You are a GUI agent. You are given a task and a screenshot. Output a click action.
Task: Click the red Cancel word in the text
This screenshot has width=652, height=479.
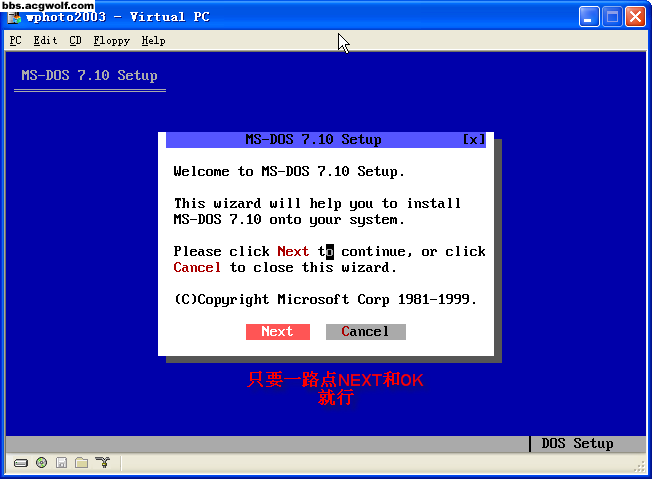pyautogui.click(x=197, y=268)
